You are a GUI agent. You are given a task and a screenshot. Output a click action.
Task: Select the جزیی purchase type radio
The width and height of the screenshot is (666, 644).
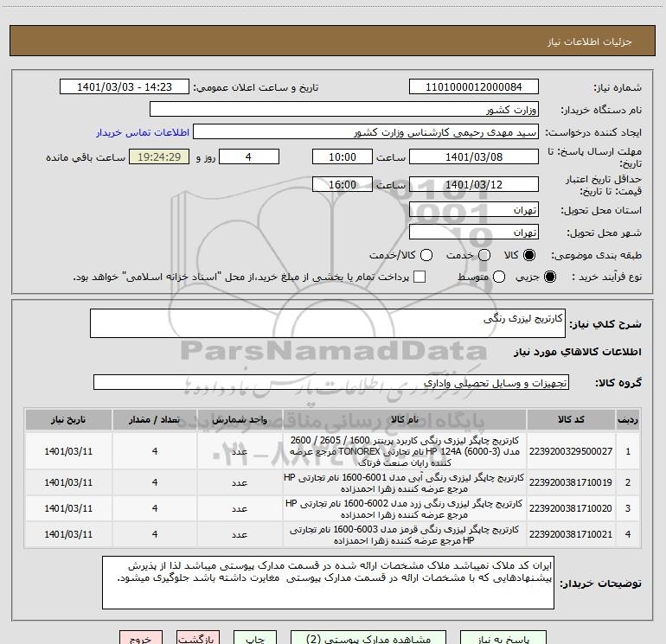549,277
